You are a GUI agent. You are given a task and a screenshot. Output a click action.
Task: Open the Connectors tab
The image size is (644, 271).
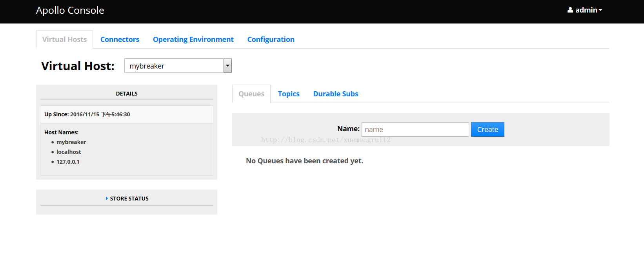120,40
